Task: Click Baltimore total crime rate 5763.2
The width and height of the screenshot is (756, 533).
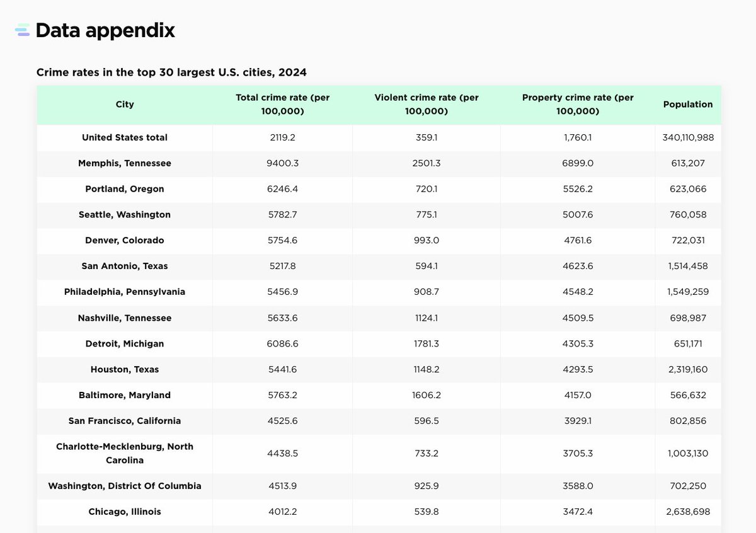Action: (x=282, y=396)
